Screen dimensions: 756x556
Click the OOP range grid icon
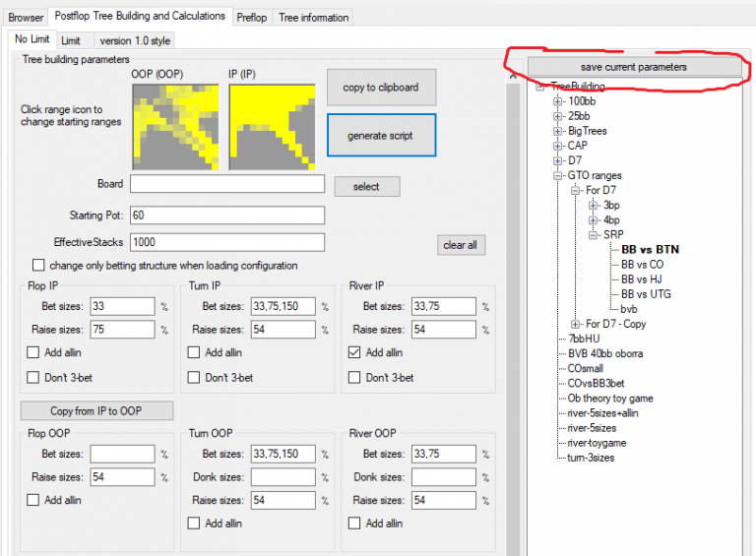173,128
